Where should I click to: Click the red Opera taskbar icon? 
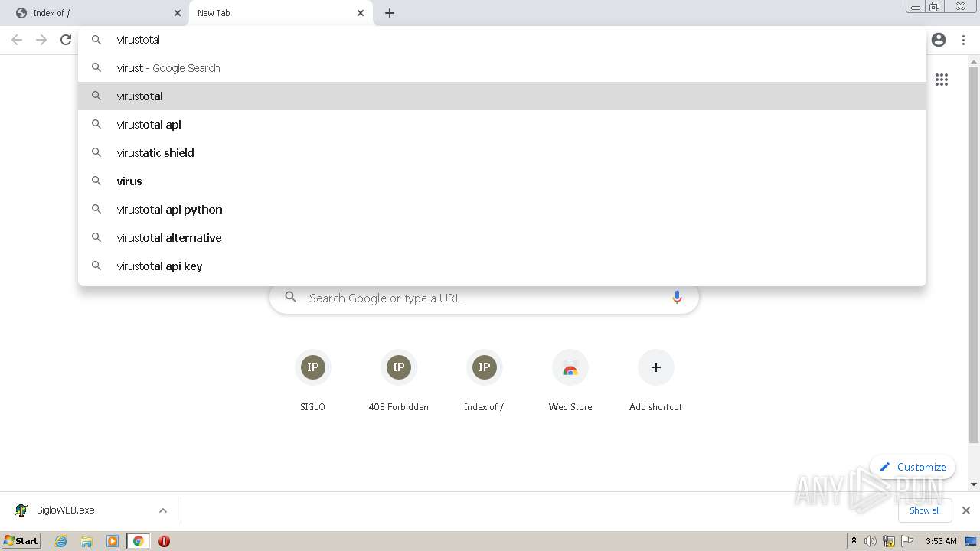164,541
